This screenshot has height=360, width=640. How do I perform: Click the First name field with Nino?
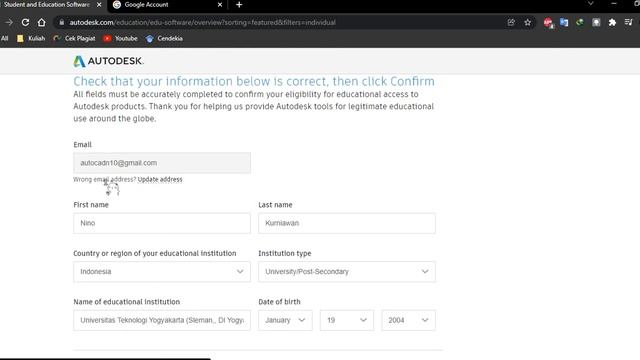coord(162,223)
